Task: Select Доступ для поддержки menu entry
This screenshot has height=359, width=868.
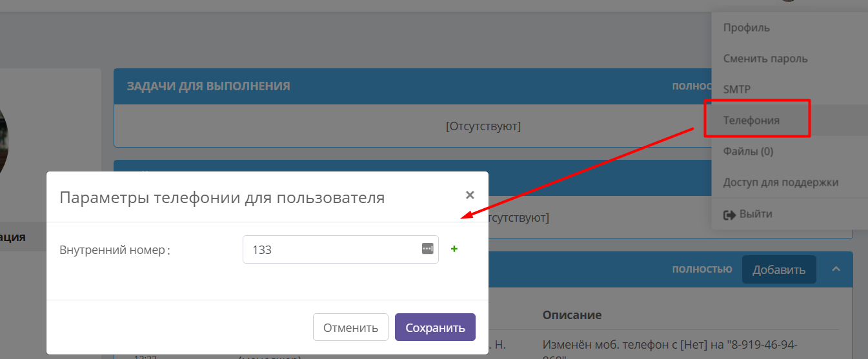Action: pos(780,182)
